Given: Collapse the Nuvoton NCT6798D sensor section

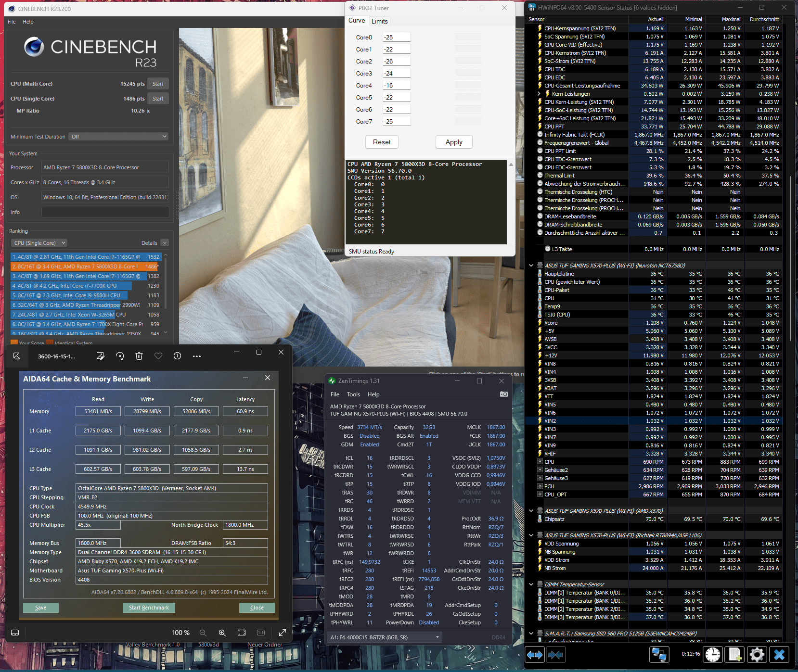Looking at the screenshot, I should pyautogui.click(x=531, y=265).
